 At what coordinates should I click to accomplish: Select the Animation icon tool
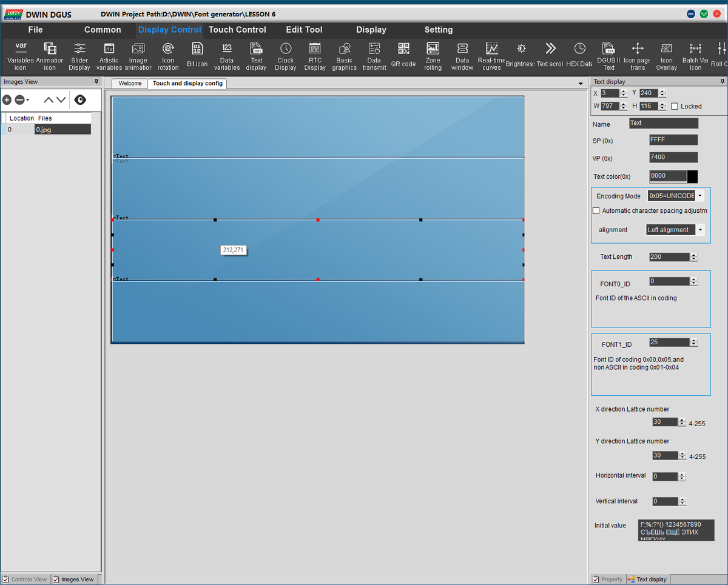50,56
